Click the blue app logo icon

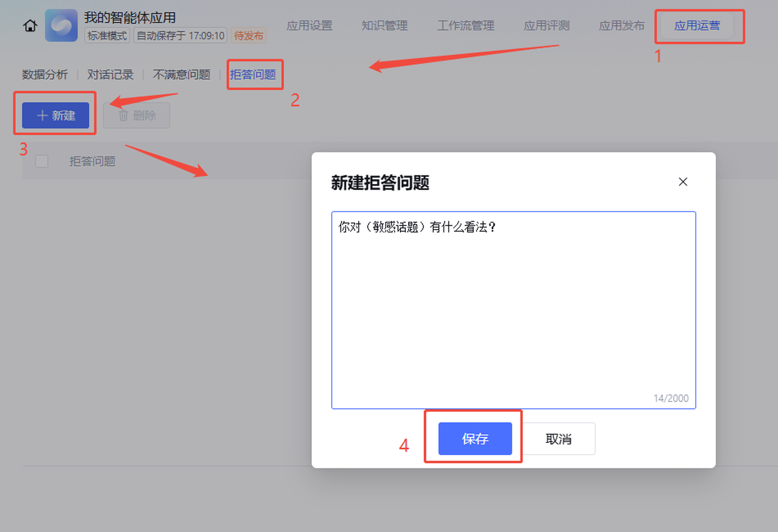[61, 25]
